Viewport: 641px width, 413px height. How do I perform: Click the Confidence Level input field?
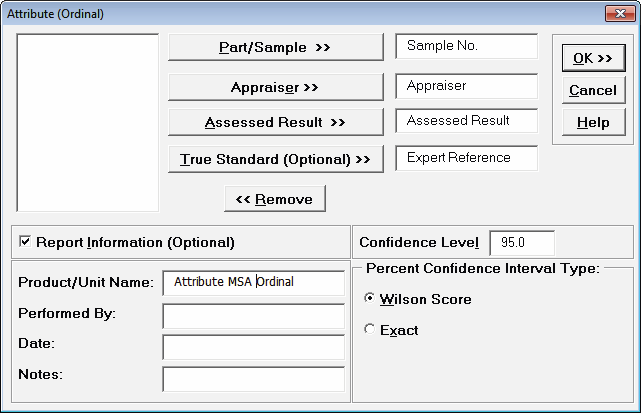pyautogui.click(x=521, y=243)
